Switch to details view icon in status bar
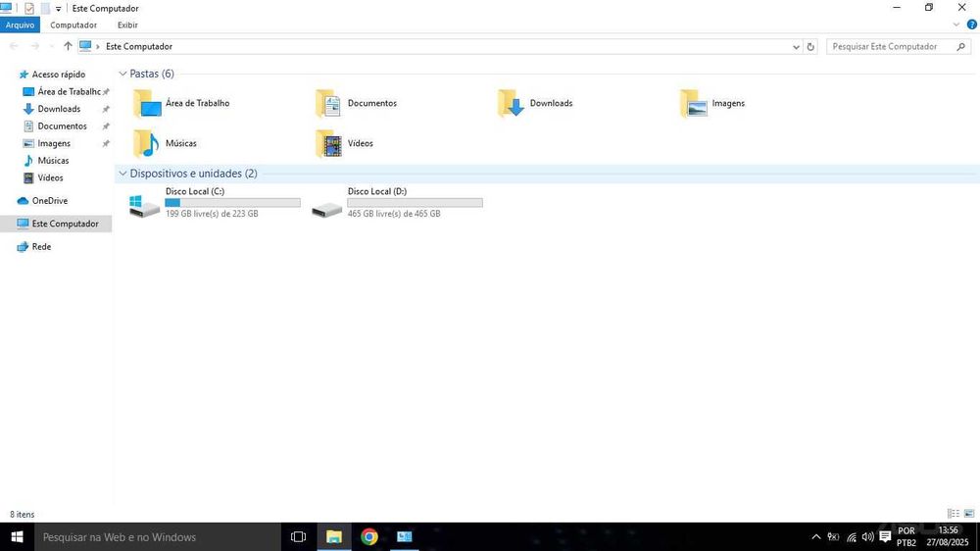Viewport: 980px width, 551px height. (x=954, y=514)
